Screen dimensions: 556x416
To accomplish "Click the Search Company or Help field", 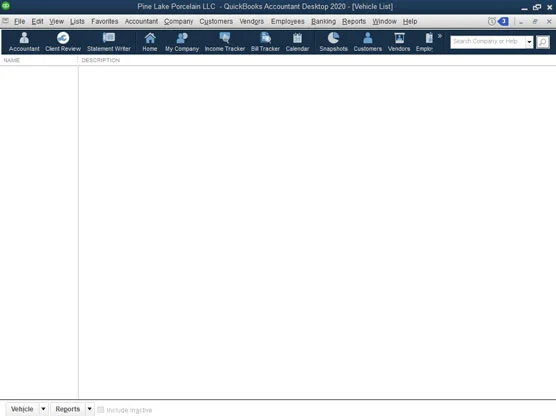I will (488, 42).
